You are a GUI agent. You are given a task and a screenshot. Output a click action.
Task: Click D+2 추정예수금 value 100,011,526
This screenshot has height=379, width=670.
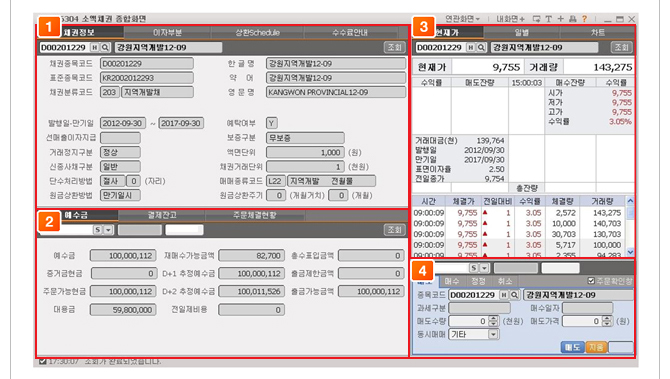251,291
